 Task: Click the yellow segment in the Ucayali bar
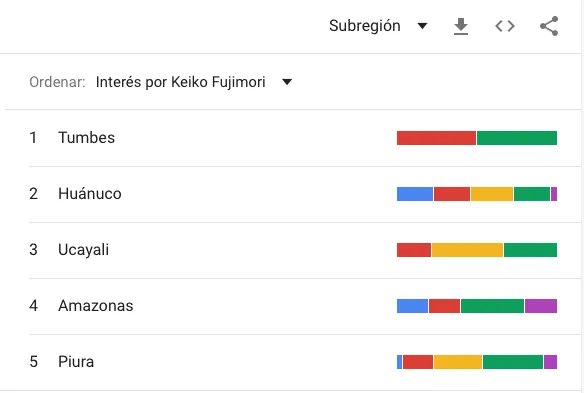click(467, 250)
